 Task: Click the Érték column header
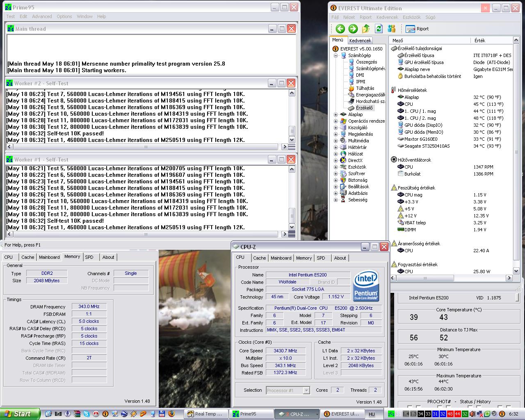point(491,40)
